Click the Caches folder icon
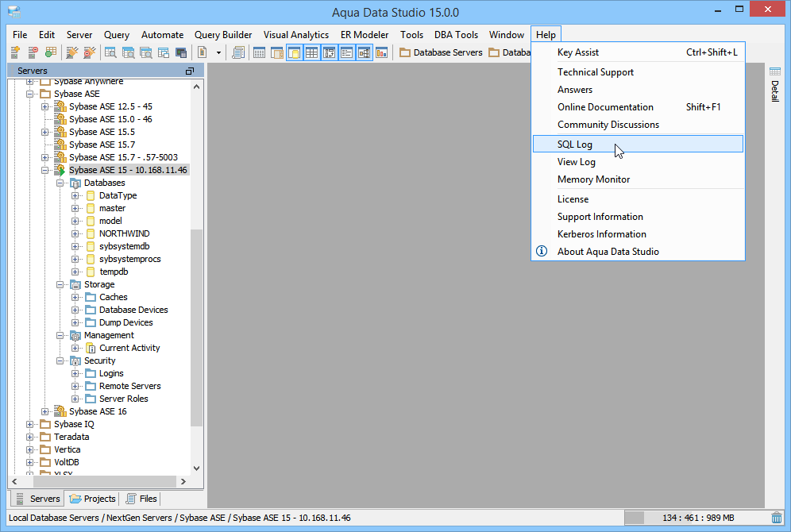The width and height of the screenshot is (791, 532). tap(91, 297)
